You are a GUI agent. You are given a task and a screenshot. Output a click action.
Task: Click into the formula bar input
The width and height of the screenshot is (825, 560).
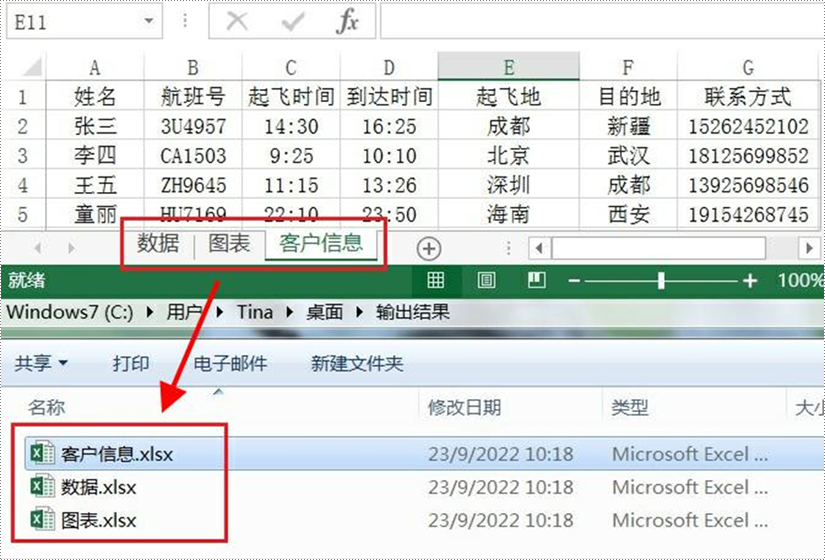click(602, 22)
